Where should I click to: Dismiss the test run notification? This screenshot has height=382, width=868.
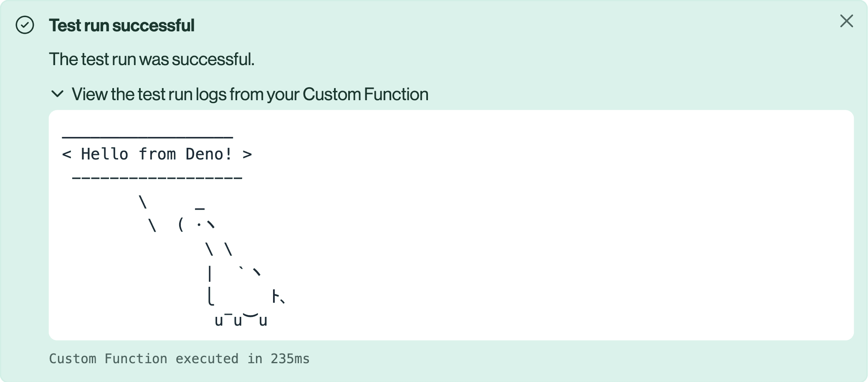point(846,22)
